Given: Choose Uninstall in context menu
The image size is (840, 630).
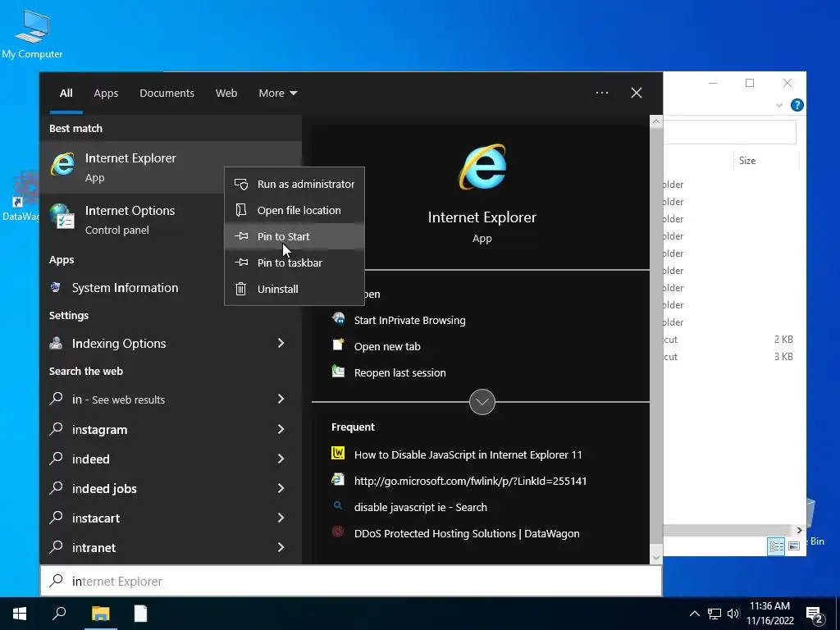Looking at the screenshot, I should tap(294, 289).
